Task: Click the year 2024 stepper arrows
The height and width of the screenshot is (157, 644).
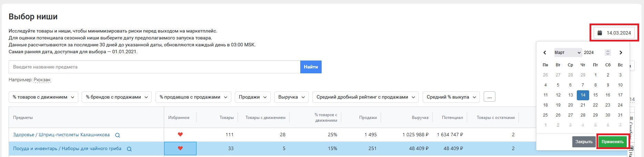Action: pos(608,53)
